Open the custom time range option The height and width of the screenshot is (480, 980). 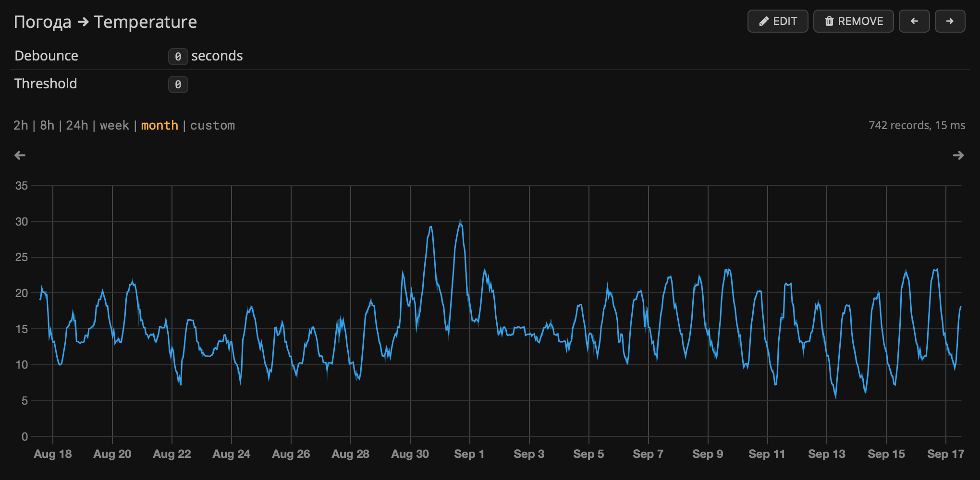coord(212,125)
